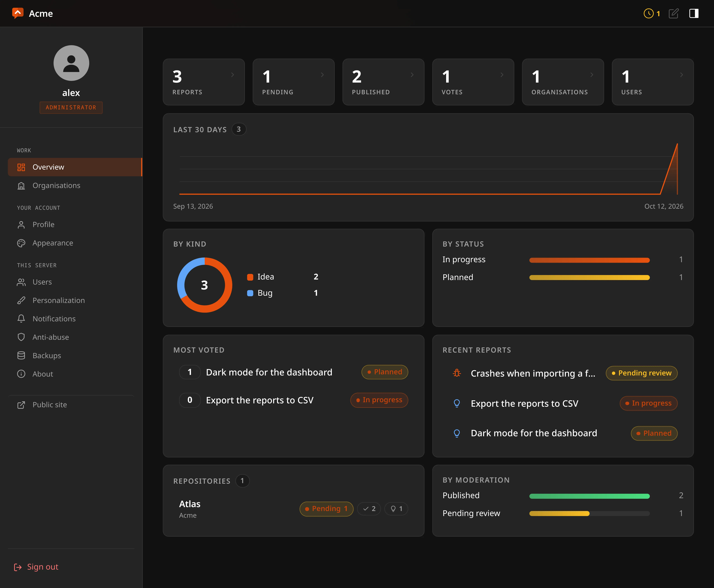
Task: Click the blue Bug legend swatch
Action: click(x=250, y=293)
